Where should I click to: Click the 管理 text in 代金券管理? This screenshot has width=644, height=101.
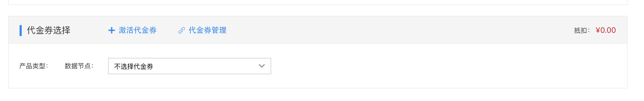(219, 30)
